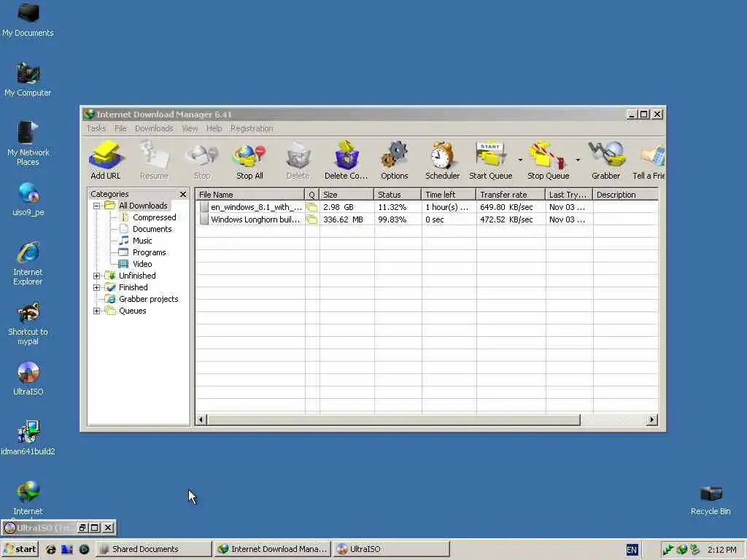Open the File menu
The image size is (747, 560).
point(120,128)
